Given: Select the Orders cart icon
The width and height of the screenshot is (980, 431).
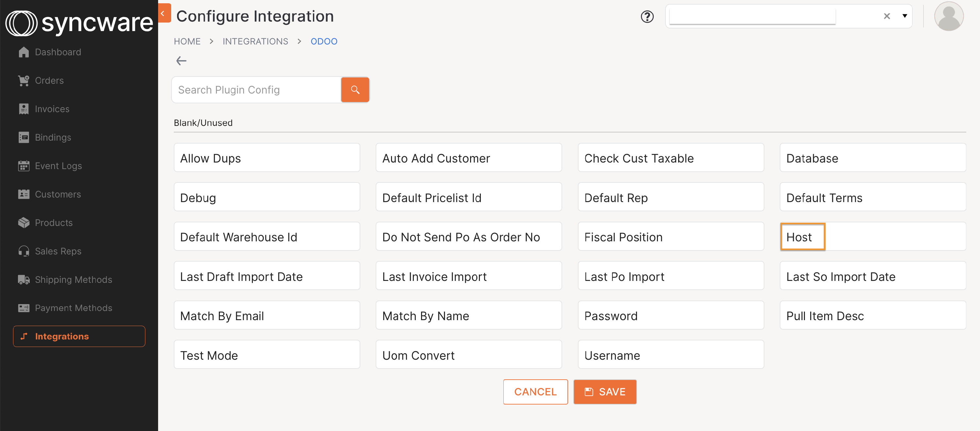Looking at the screenshot, I should 24,80.
